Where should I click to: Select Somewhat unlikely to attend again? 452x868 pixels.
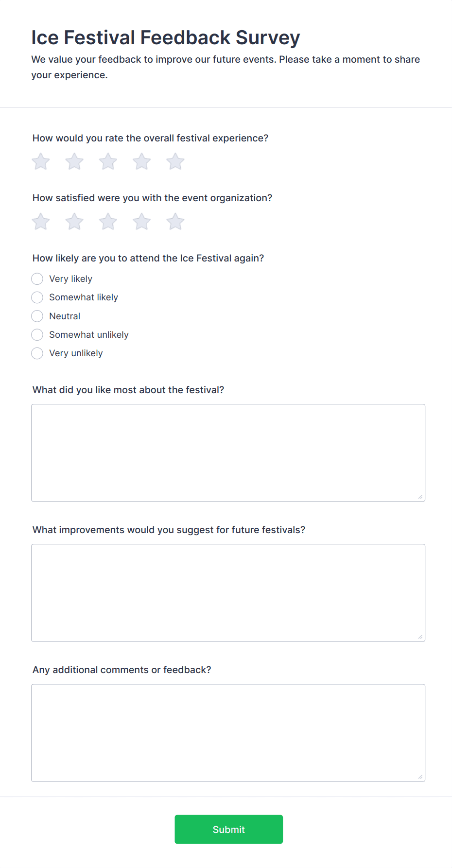tap(37, 335)
